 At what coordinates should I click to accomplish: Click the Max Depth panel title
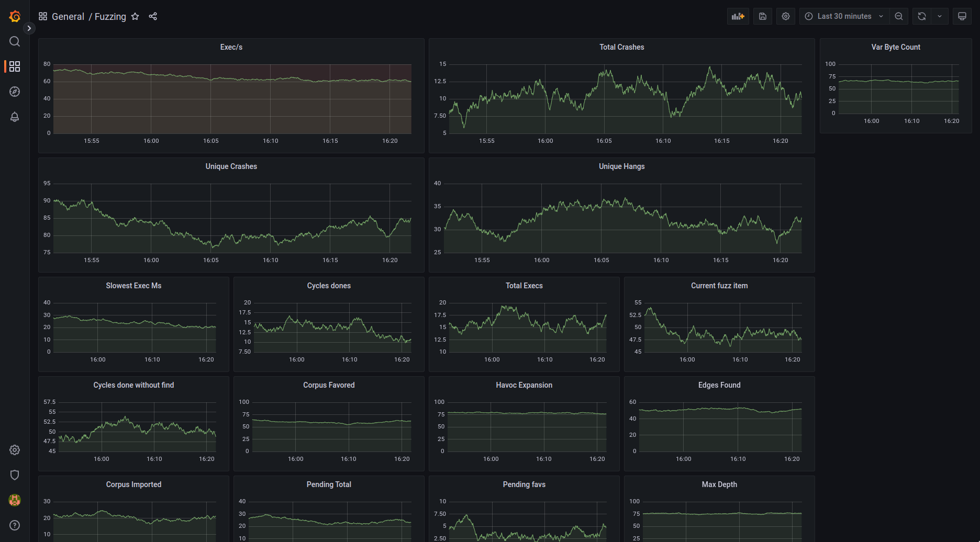[719, 484]
